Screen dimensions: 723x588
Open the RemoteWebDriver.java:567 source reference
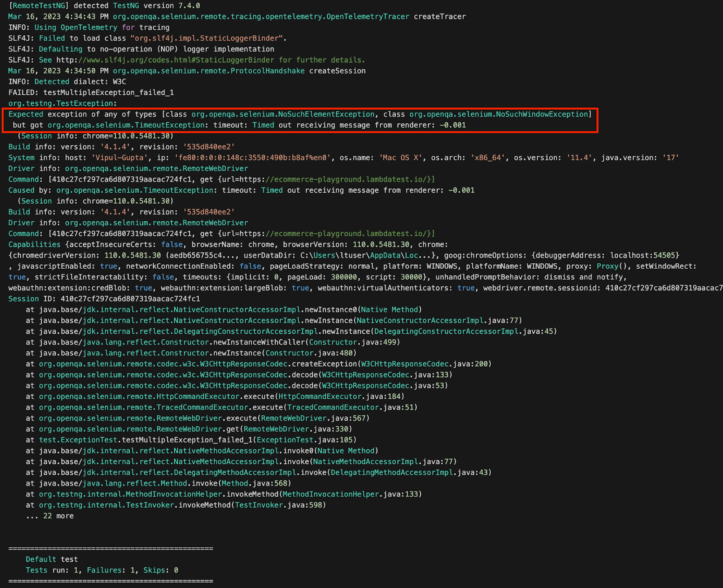(x=314, y=418)
